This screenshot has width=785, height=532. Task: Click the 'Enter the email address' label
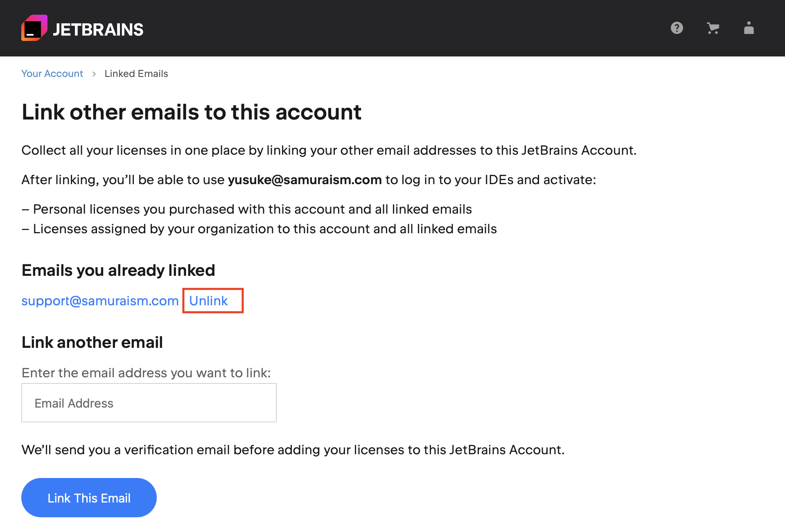(x=146, y=373)
